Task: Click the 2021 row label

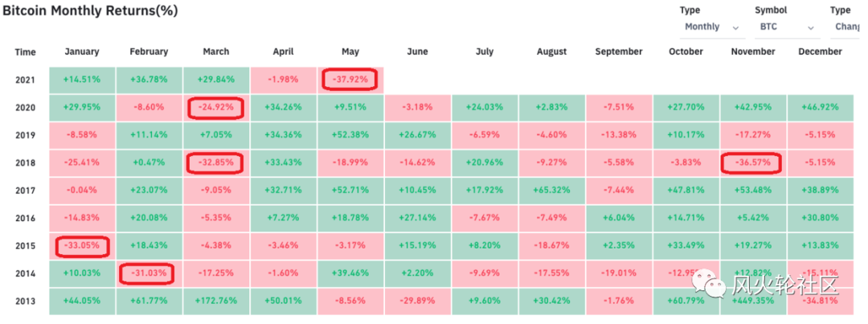Action: (25, 80)
